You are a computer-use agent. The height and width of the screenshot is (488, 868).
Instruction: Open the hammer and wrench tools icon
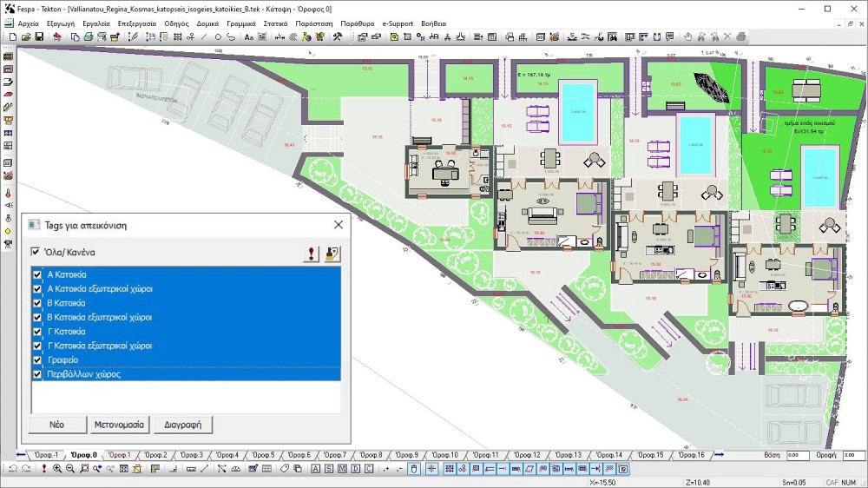pyautogui.click(x=337, y=37)
